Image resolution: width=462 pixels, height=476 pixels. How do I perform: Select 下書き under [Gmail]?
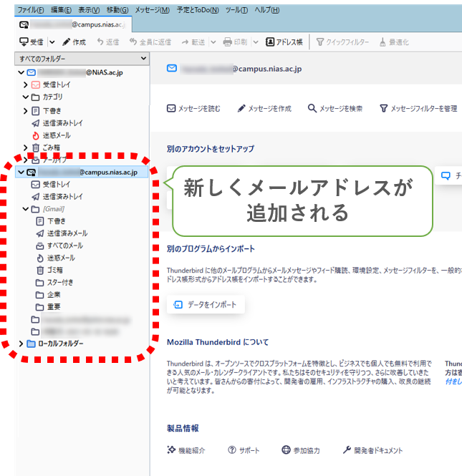57,221
